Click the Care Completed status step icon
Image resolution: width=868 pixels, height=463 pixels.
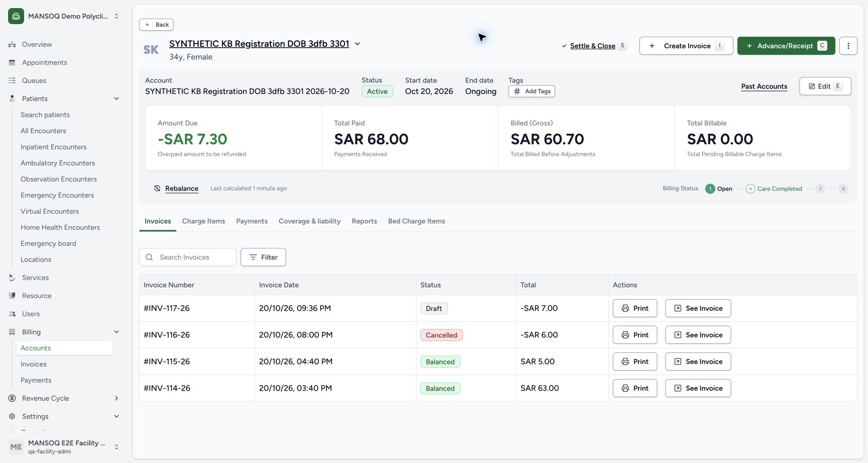point(750,189)
